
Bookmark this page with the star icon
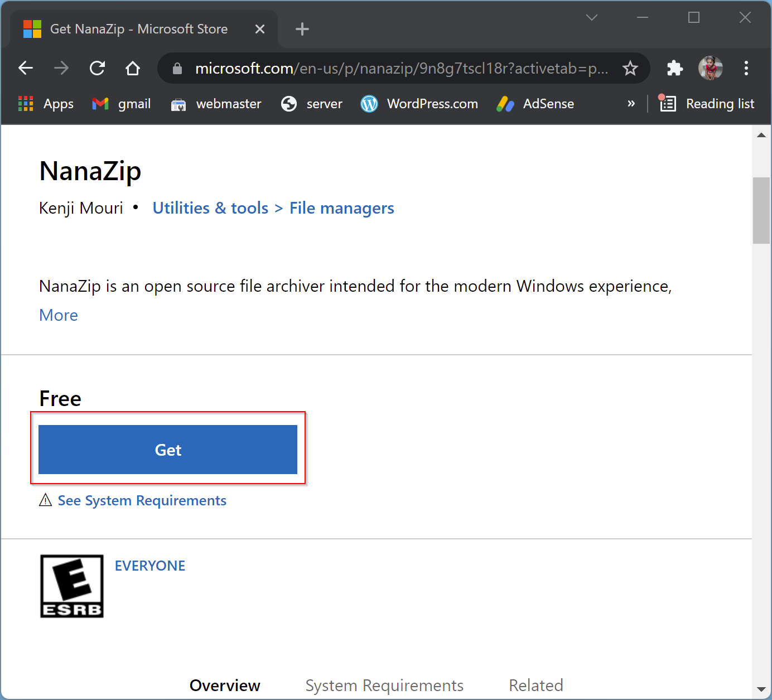click(630, 68)
